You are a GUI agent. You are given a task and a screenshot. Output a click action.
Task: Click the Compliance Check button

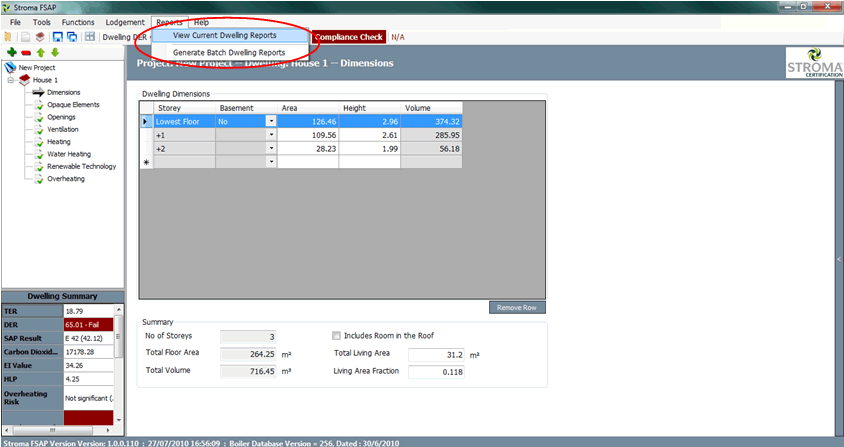tap(349, 37)
